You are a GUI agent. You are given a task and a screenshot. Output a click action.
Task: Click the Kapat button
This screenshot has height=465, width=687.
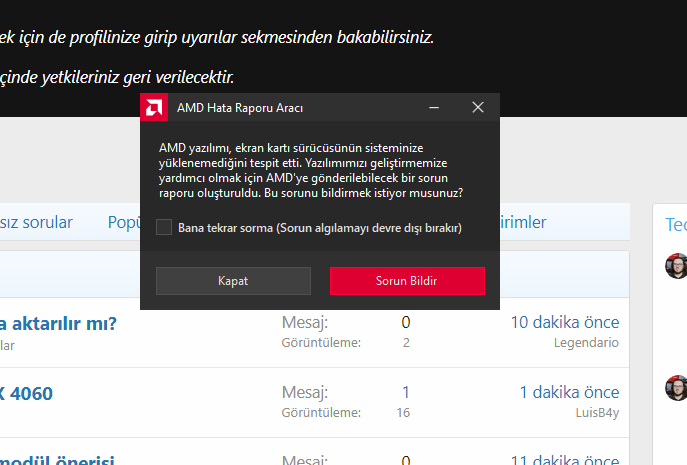pyautogui.click(x=233, y=281)
